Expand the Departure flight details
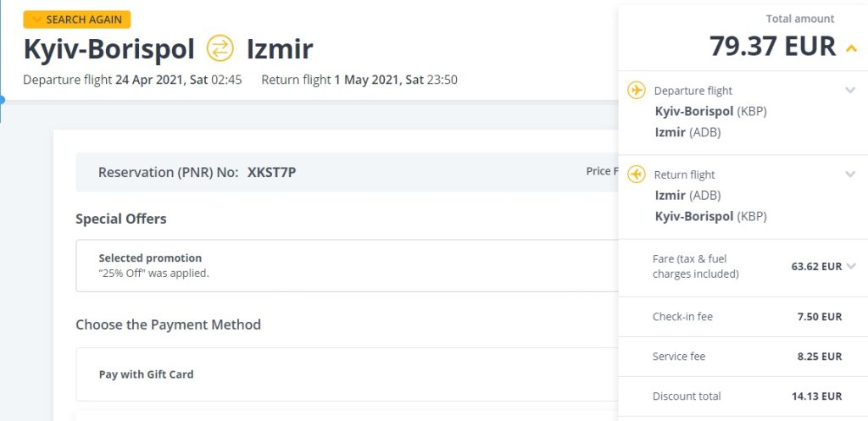The height and width of the screenshot is (421, 868). tap(850, 91)
